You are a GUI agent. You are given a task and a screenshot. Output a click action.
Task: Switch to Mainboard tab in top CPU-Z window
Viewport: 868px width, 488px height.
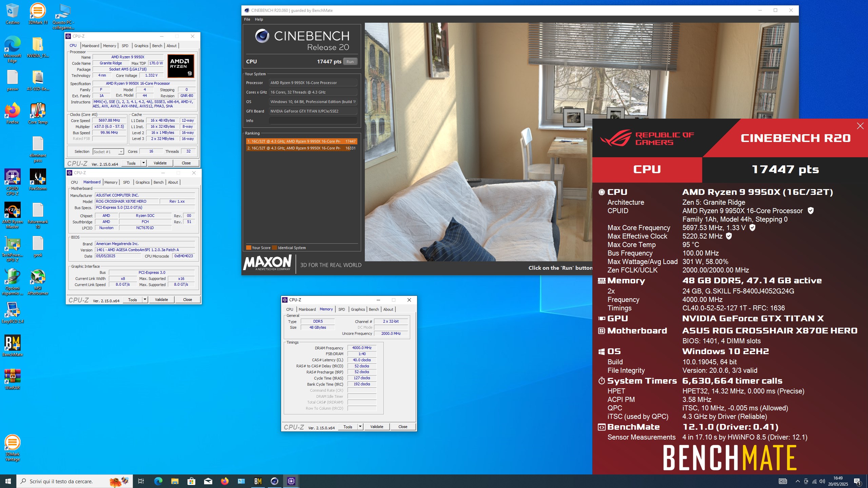(91, 46)
